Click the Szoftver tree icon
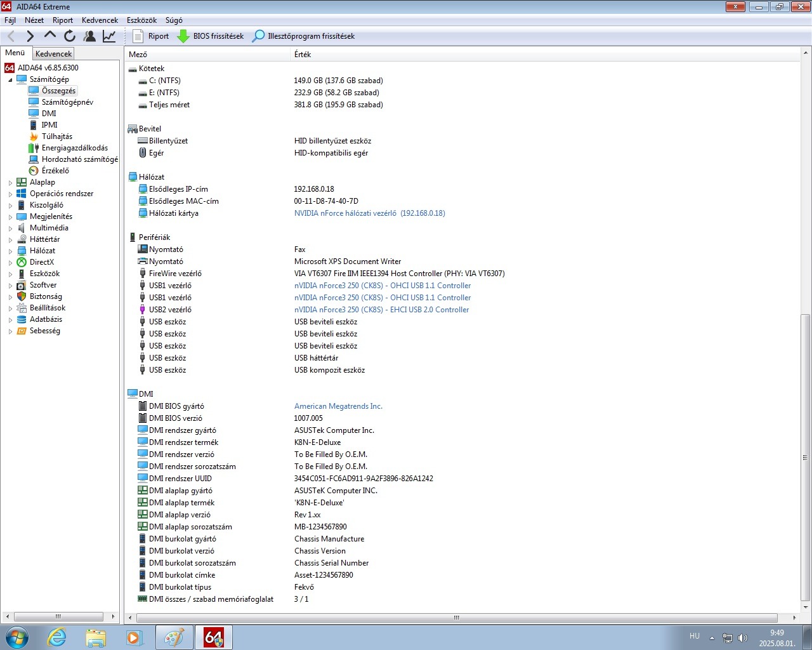This screenshot has width=812, height=650. click(x=22, y=285)
